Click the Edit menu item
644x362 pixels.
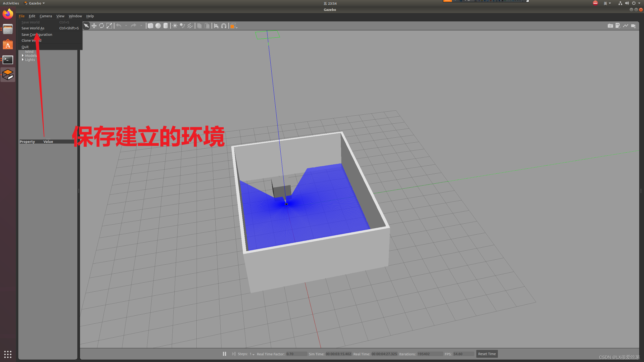pyautogui.click(x=32, y=16)
